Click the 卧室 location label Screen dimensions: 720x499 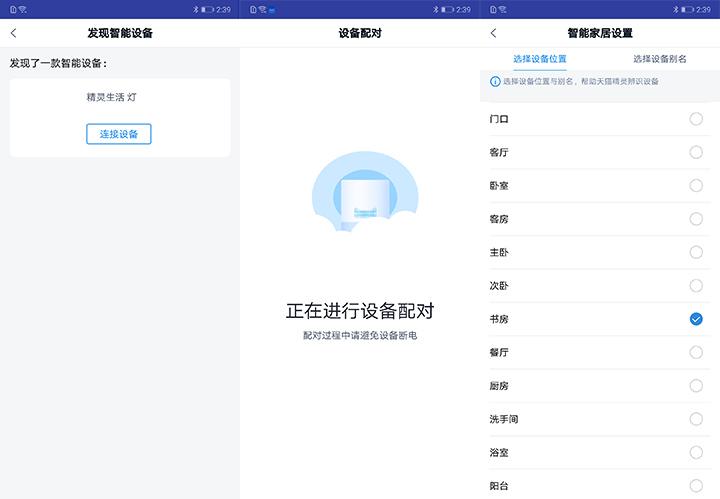point(499,185)
